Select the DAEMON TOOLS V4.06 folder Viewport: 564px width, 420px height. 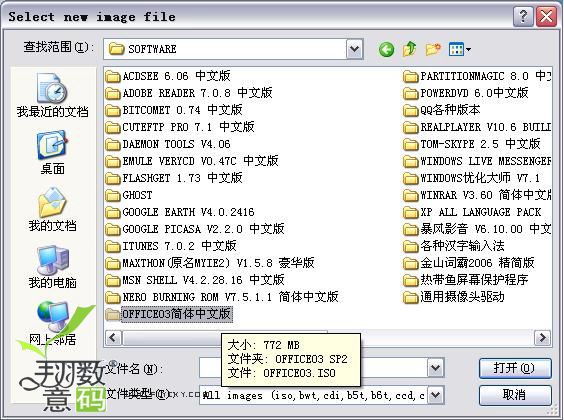point(168,144)
